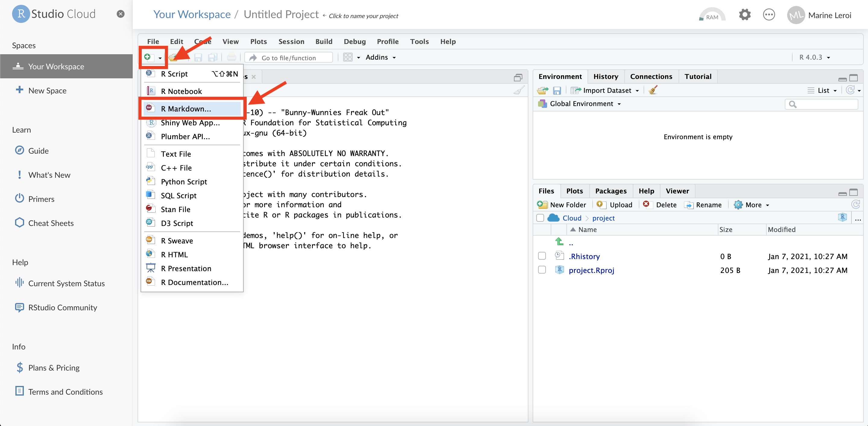Click the Marine Leroi account avatar

click(796, 15)
